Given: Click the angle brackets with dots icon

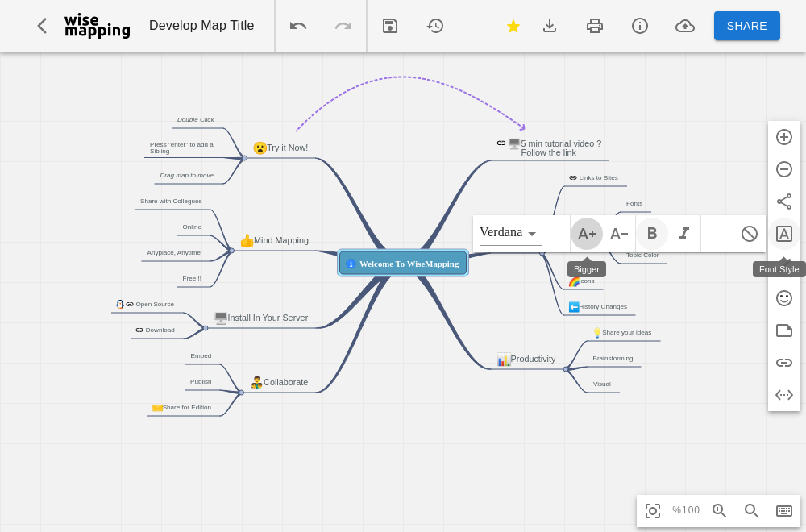Looking at the screenshot, I should [x=784, y=395].
